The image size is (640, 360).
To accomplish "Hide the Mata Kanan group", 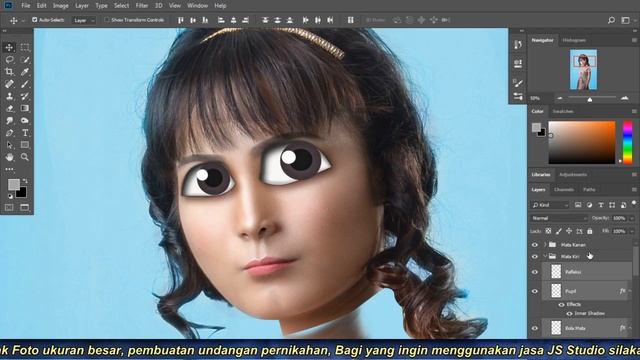I will 535,245.
